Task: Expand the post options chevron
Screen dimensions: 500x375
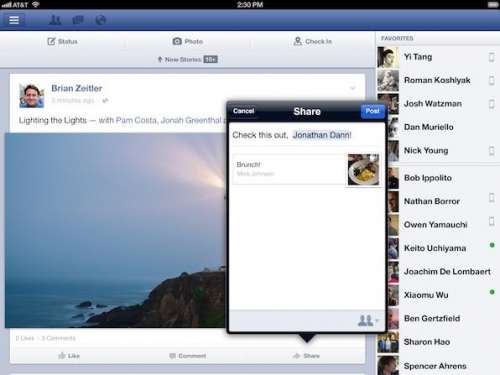Action: pos(352,88)
